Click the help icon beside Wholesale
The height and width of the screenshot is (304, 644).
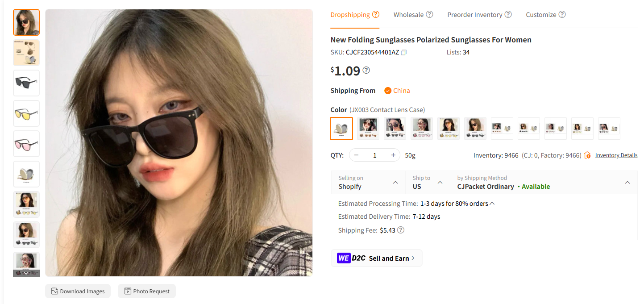430,14
